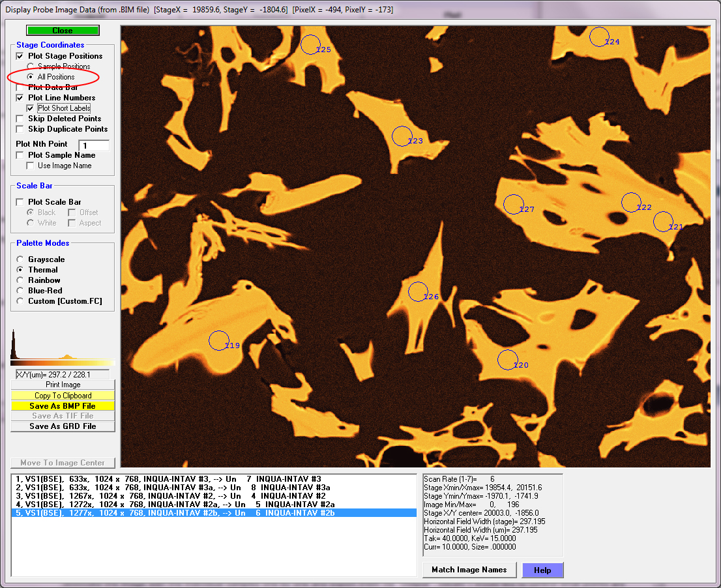Enable Plot Stage Positions checkbox

coord(20,56)
